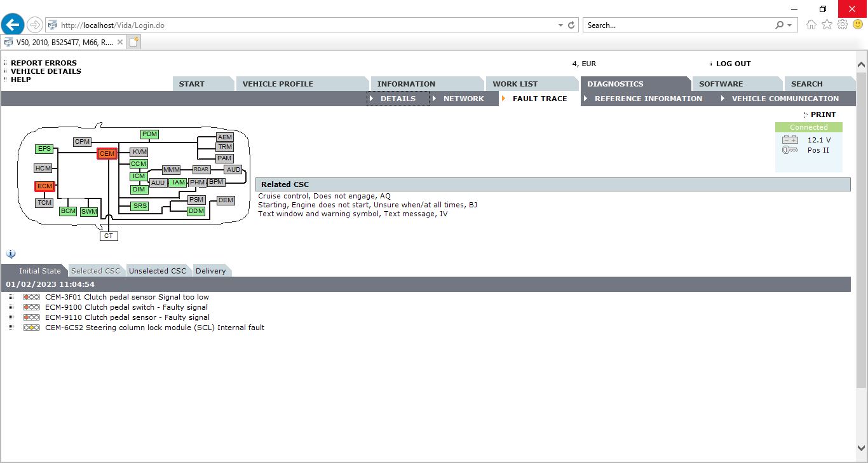Go to the Network sub-tab
The height and width of the screenshot is (463, 868).
coord(463,99)
